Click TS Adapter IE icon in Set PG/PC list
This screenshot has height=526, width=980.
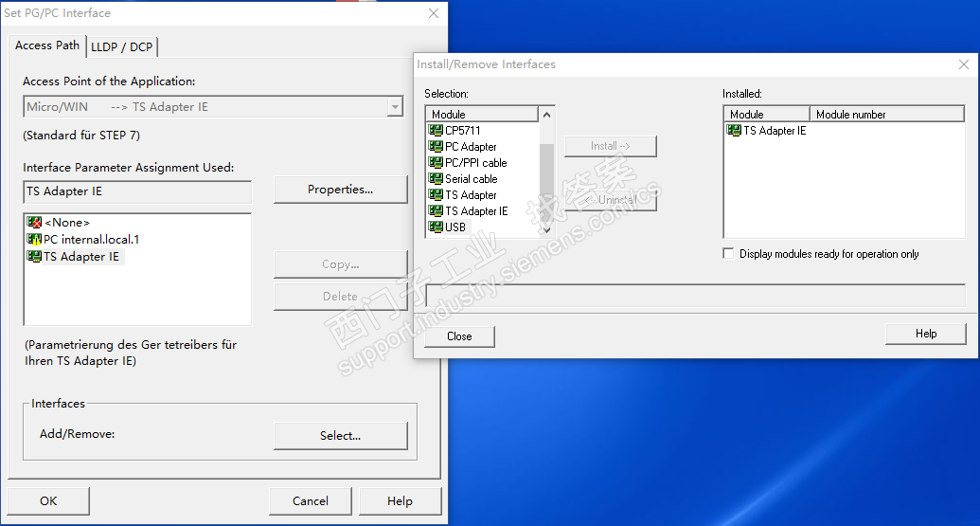34,257
